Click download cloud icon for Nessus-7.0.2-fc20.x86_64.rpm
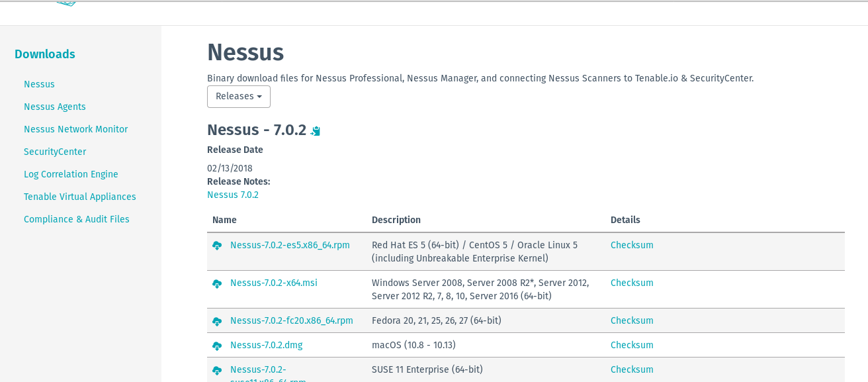 pos(217,321)
